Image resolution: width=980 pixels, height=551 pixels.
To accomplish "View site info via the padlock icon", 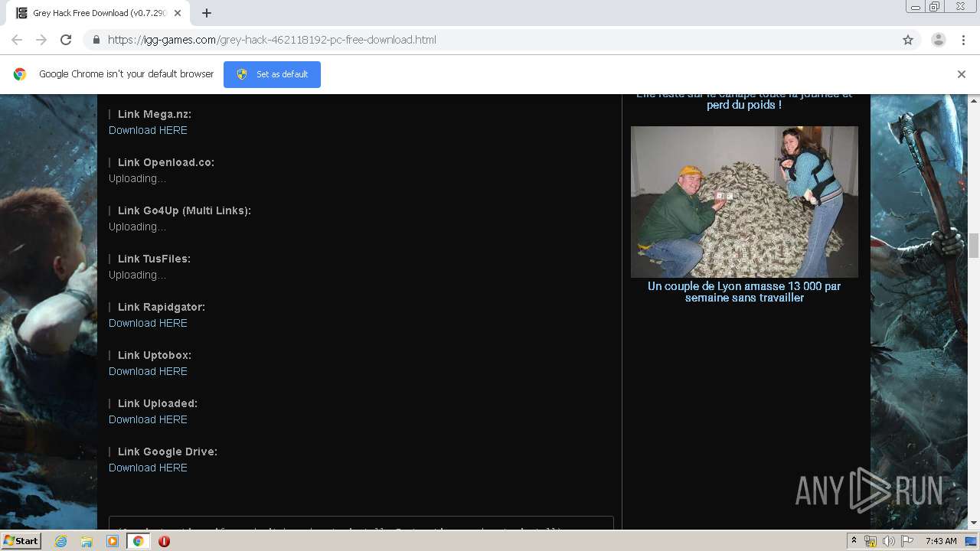I will (96, 40).
